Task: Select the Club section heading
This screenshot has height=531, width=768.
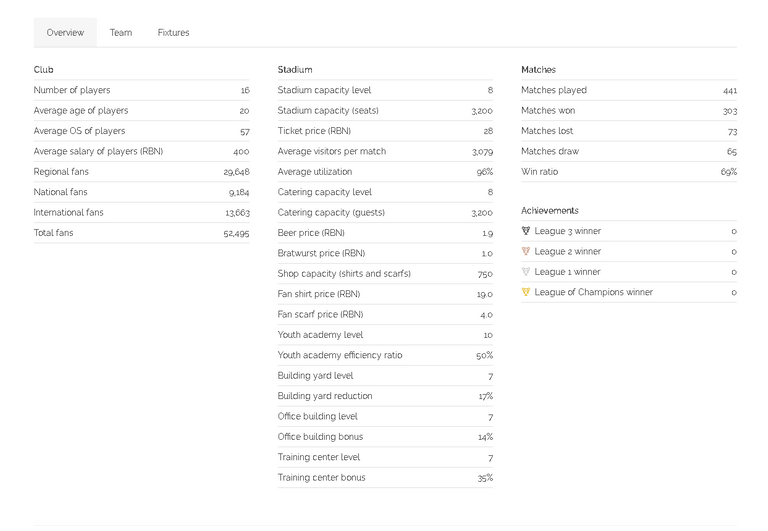Action: tap(44, 70)
